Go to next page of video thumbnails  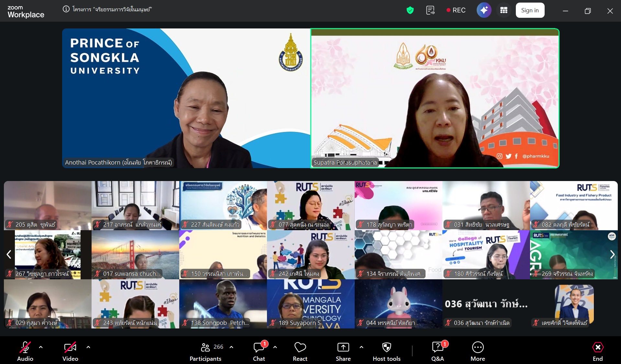[612, 255]
